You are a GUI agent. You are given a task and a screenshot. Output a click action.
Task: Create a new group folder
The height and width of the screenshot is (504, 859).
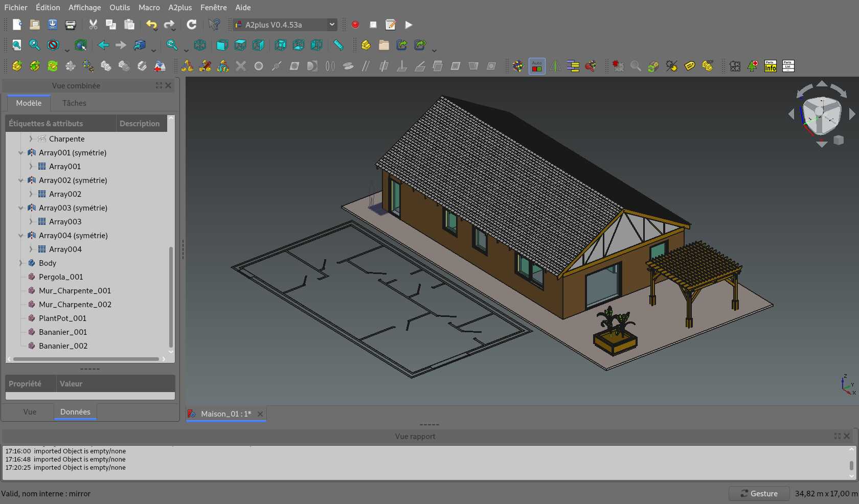pyautogui.click(x=384, y=45)
